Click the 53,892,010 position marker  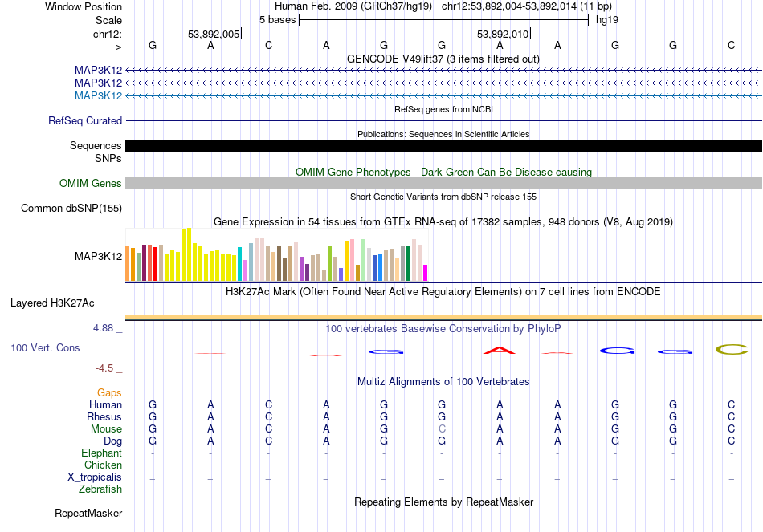(503, 34)
